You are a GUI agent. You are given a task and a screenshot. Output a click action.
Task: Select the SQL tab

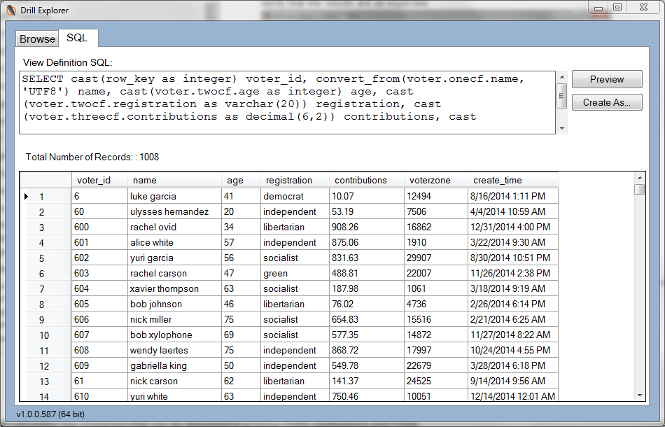(76, 38)
